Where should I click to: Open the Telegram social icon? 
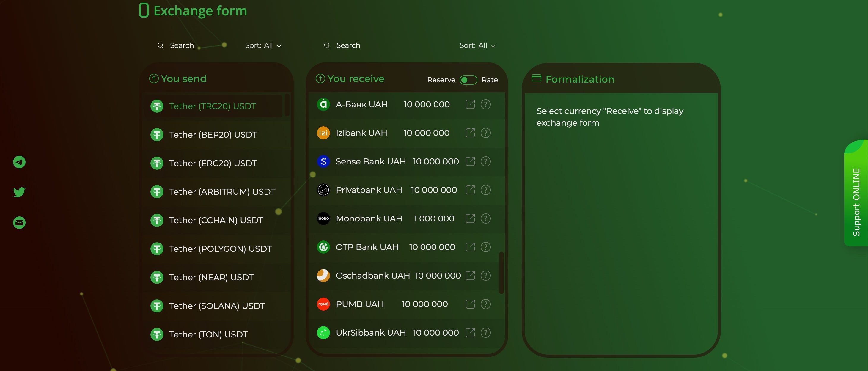[x=19, y=162]
